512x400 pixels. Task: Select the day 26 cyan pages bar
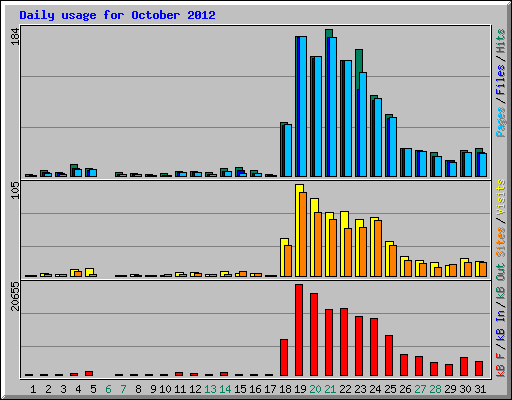(408, 163)
